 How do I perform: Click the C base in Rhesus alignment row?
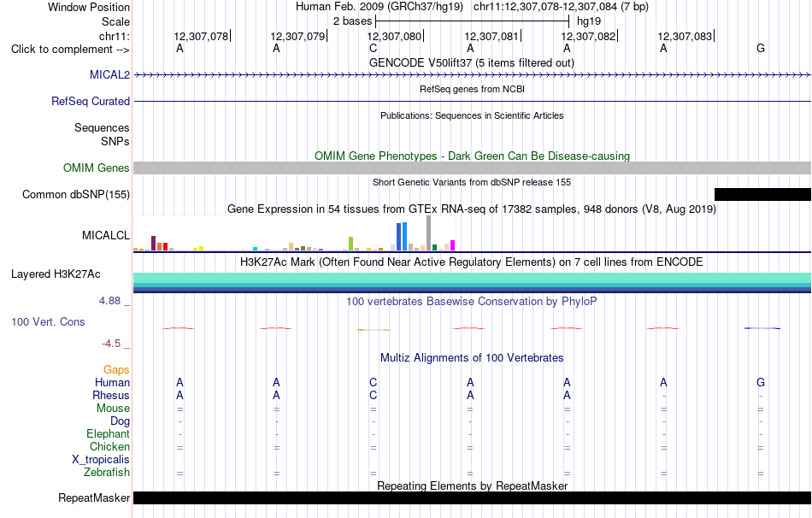point(373,395)
